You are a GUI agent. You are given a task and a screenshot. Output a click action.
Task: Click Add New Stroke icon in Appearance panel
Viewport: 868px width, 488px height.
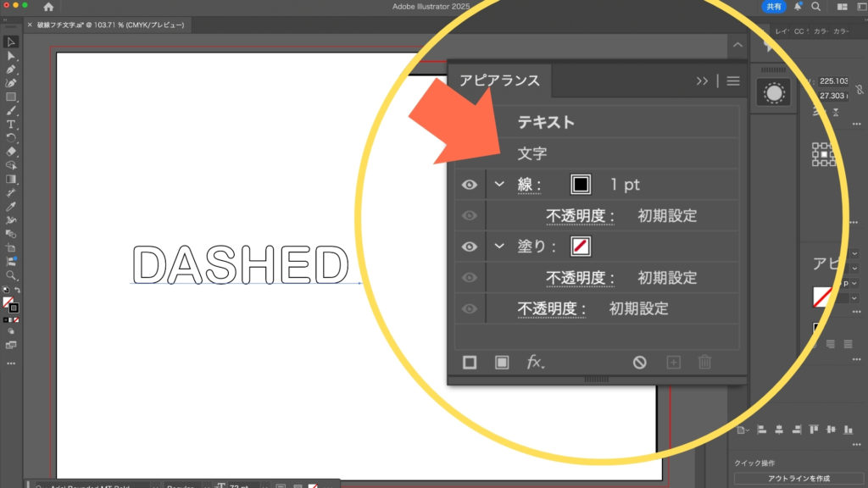470,363
